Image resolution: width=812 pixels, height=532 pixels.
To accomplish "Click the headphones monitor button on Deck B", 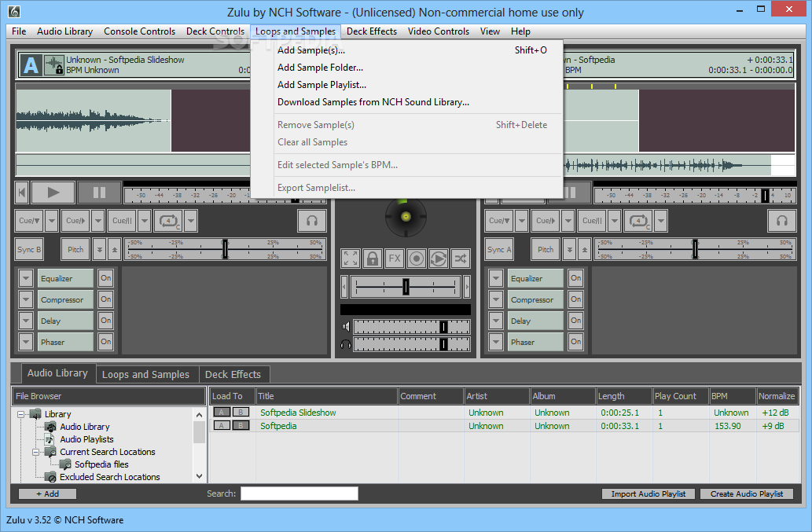I will tap(781, 221).
